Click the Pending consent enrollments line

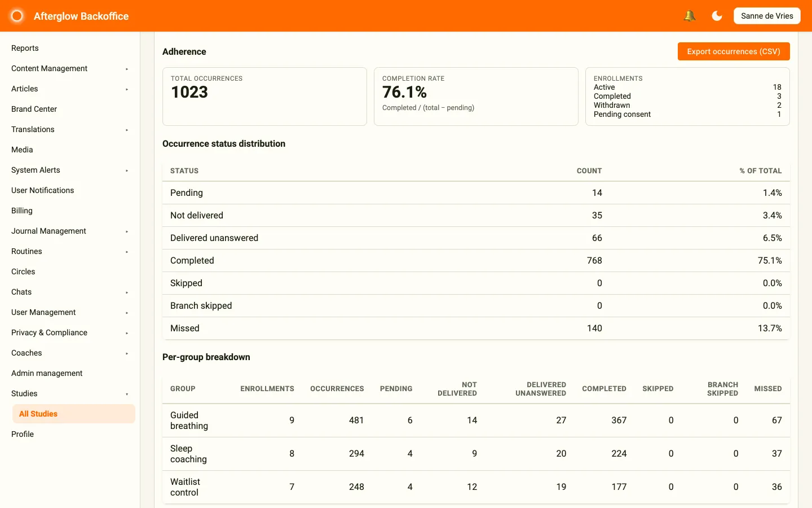(687, 114)
